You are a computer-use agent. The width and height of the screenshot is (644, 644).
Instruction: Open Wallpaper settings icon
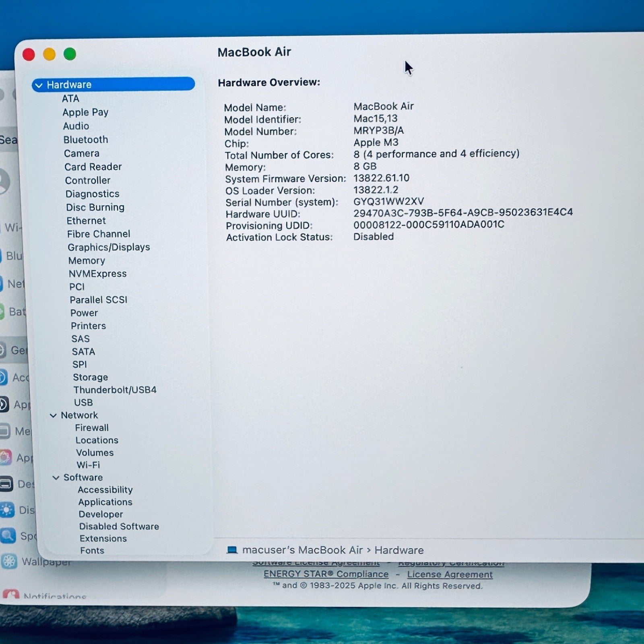(8, 562)
